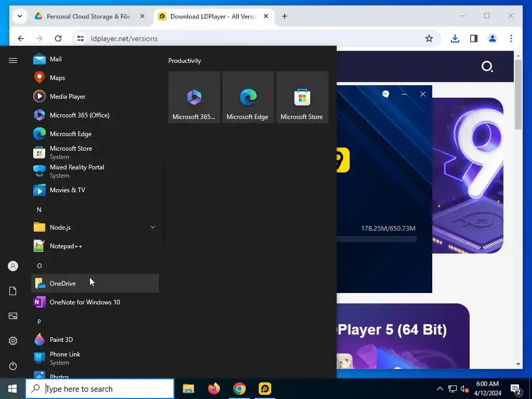Click the Power button in Start
Image resolution: width=532 pixels, height=399 pixels.
pos(13,366)
